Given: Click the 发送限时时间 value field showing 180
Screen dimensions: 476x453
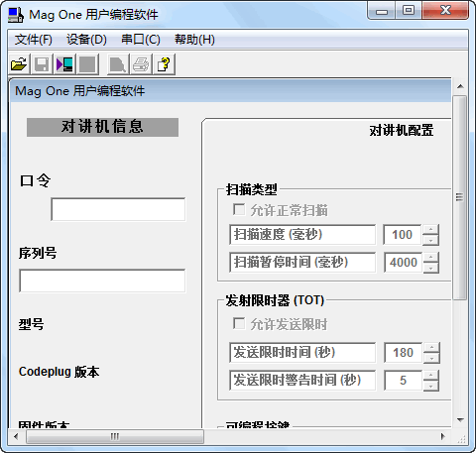Looking at the screenshot, I should pyautogui.click(x=403, y=353).
